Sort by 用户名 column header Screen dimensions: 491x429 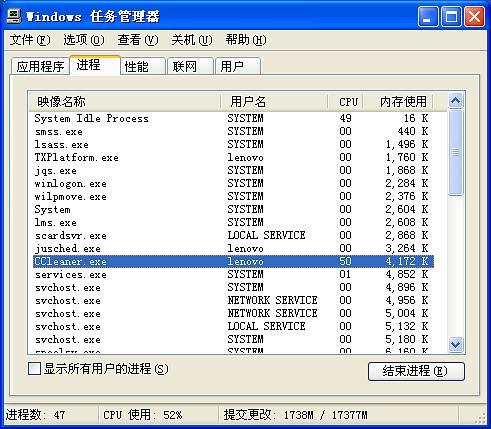coord(274,102)
